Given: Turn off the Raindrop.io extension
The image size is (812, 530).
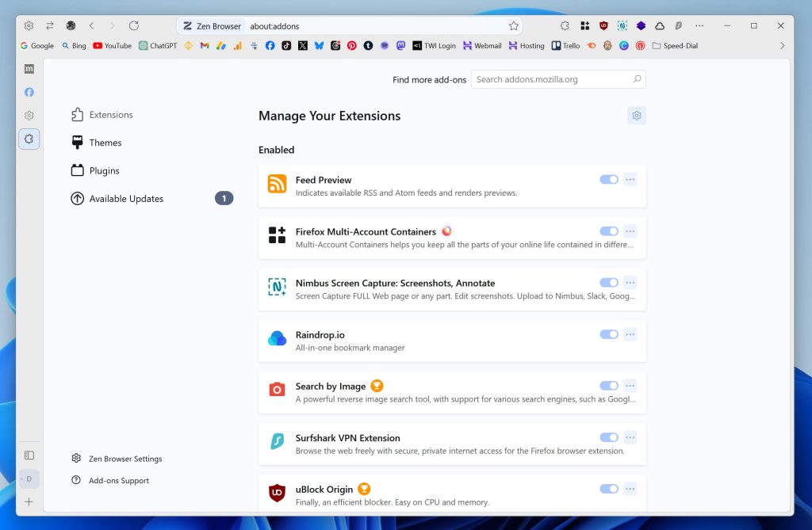Looking at the screenshot, I should (608, 334).
